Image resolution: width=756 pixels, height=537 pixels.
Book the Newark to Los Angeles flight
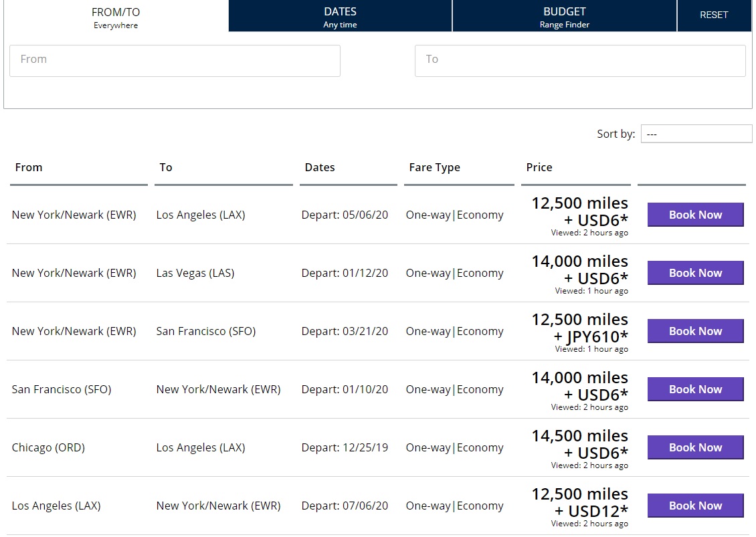coord(695,215)
